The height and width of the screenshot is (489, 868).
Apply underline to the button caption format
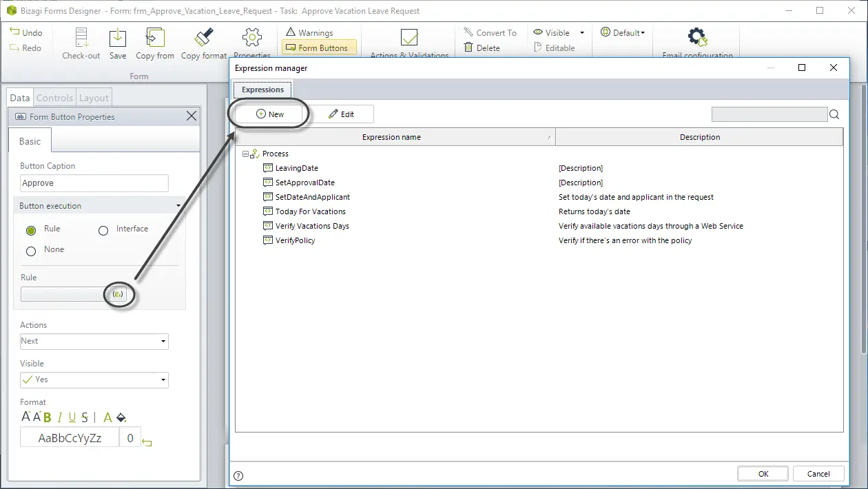tap(72, 417)
